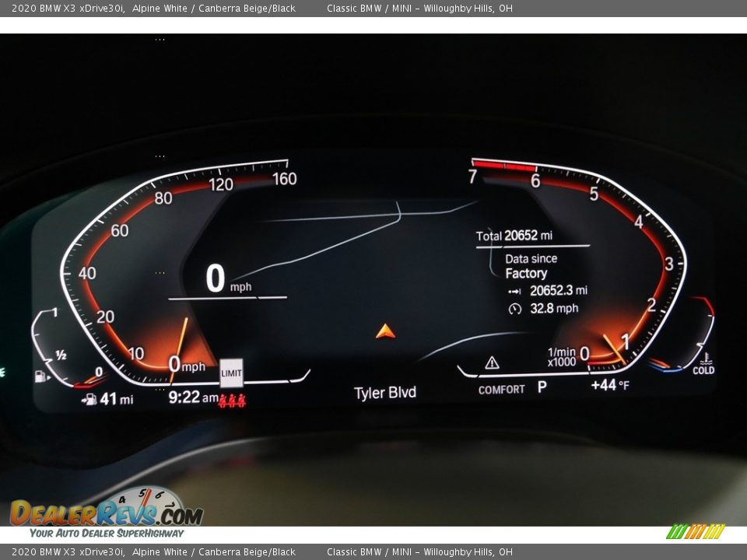
Task: Click the orange navigation arrow on the map
Action: (x=385, y=331)
